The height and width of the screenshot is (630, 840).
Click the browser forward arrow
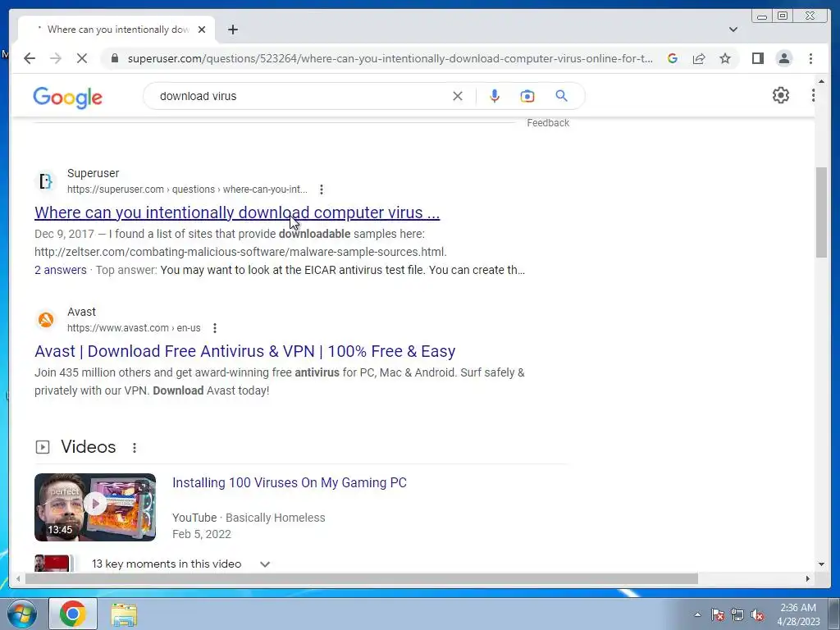point(55,58)
